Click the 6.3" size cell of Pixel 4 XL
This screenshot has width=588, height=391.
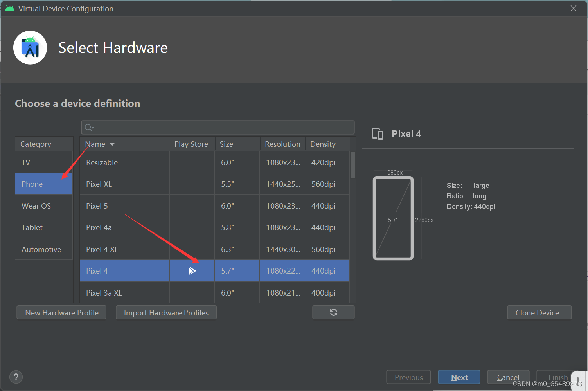(237, 249)
